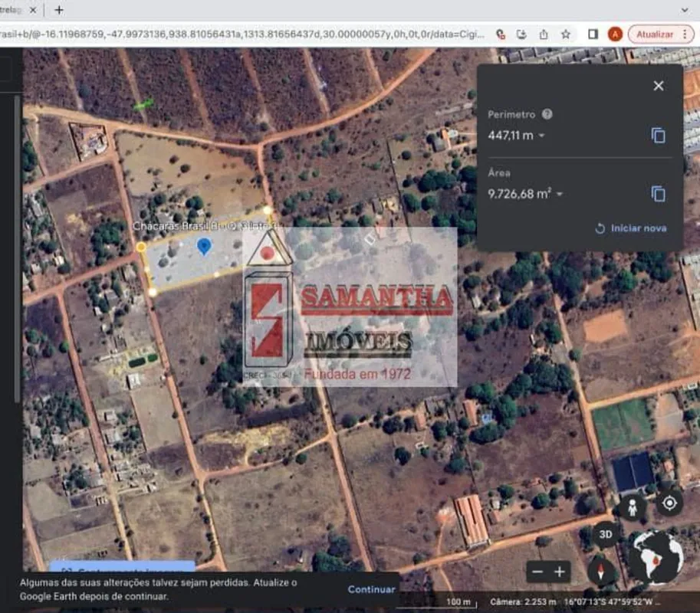The image size is (700, 613).
Task: Expand the area unit dropdown
Action: tap(560, 194)
